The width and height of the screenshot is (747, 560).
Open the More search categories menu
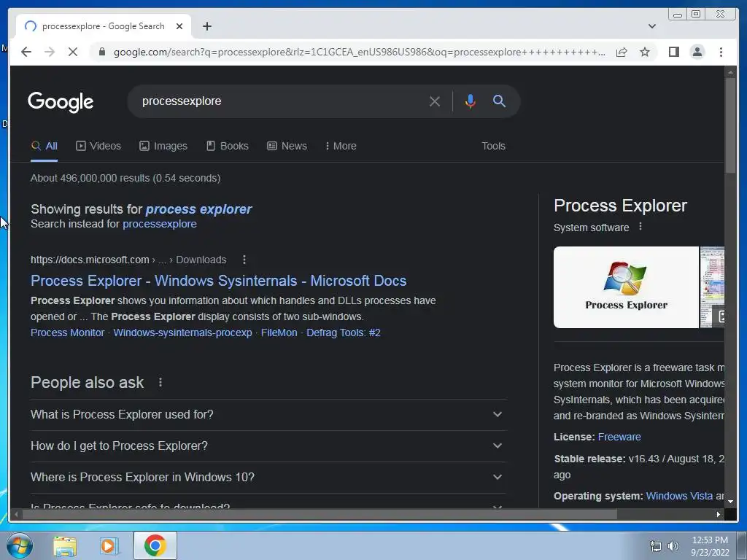[x=341, y=146]
